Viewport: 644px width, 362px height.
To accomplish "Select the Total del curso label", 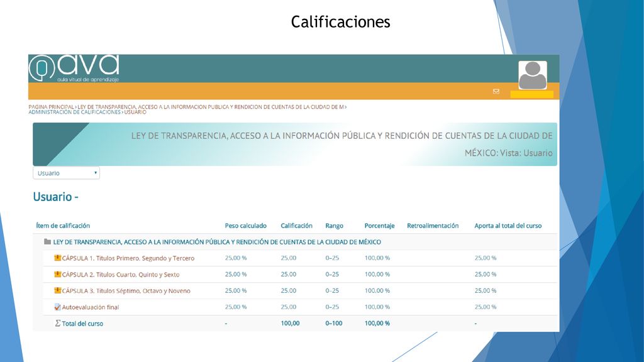I will coord(82,324).
